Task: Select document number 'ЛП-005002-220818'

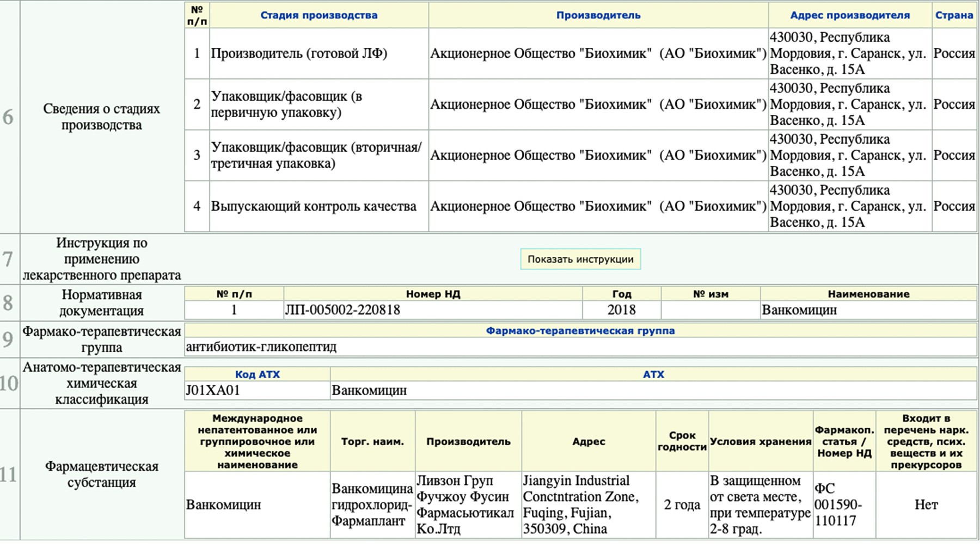Action: tap(342, 310)
